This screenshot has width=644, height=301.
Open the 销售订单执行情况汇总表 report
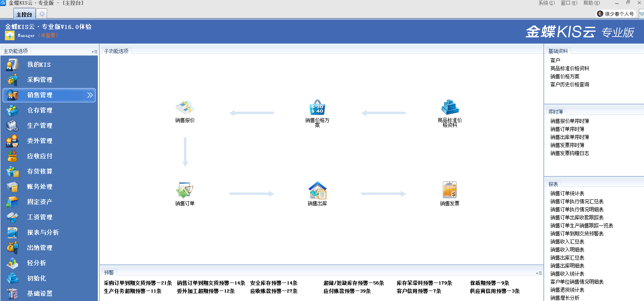pyautogui.click(x=577, y=201)
